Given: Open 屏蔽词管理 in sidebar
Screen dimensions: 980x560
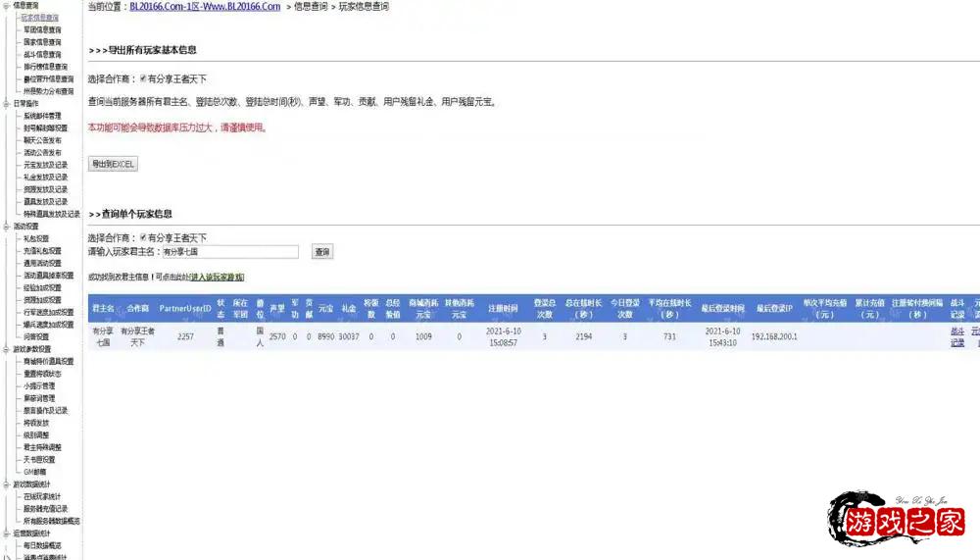Looking at the screenshot, I should click(x=39, y=398).
